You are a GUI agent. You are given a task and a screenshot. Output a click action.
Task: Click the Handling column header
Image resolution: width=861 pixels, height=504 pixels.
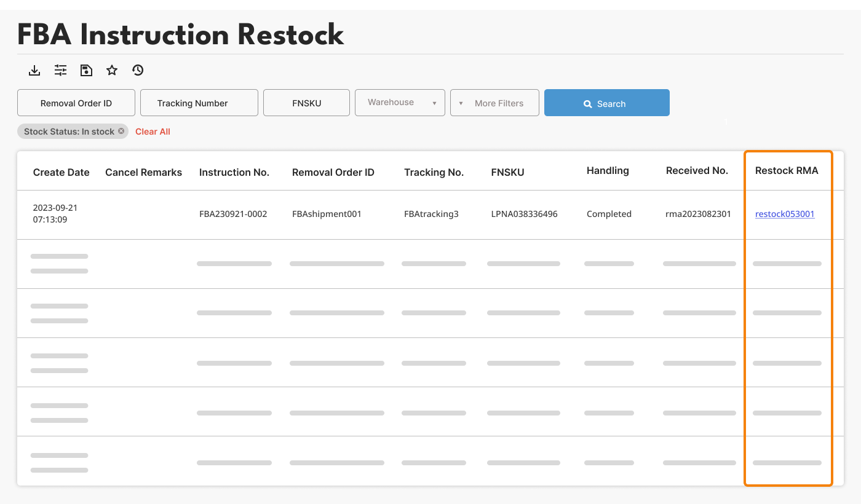pyautogui.click(x=608, y=171)
